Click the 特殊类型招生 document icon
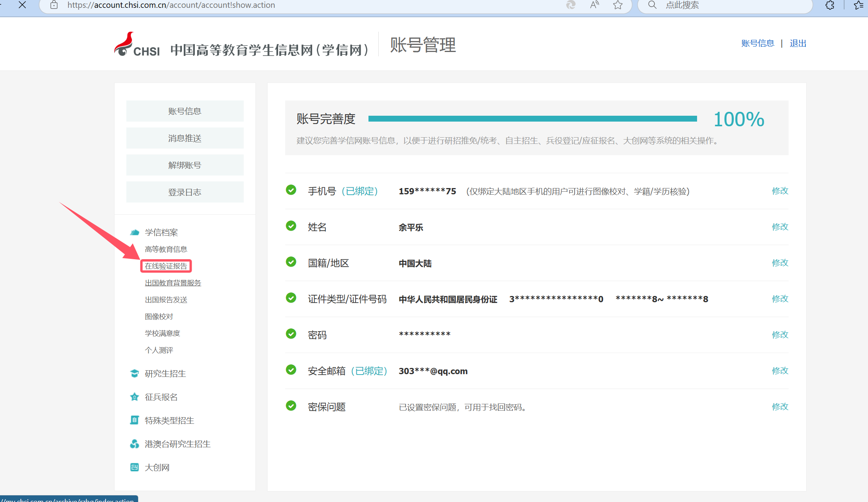Image resolution: width=868 pixels, height=502 pixels. click(x=135, y=420)
